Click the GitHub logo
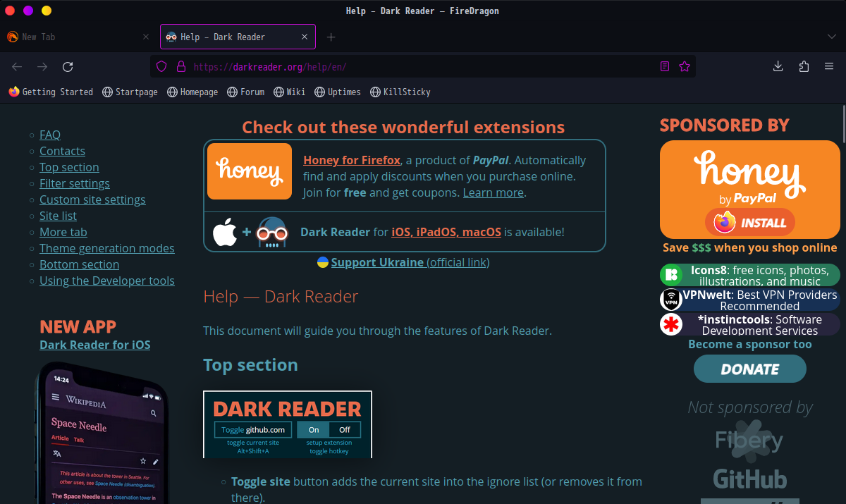 750,479
